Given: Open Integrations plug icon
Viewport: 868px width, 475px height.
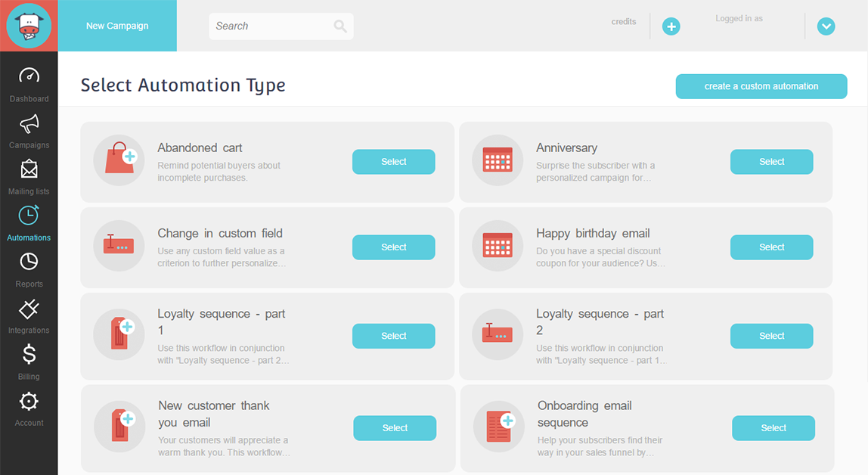Looking at the screenshot, I should pyautogui.click(x=29, y=309).
